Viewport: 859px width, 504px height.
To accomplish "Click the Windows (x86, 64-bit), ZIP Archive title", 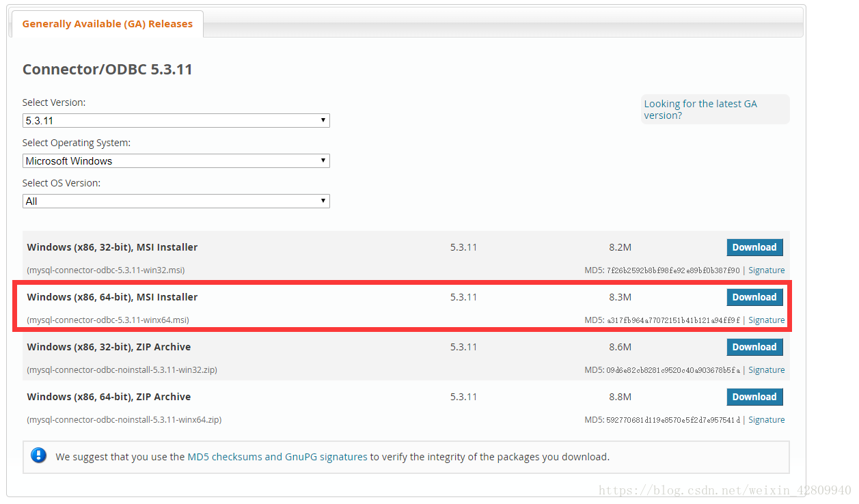I will (x=109, y=397).
